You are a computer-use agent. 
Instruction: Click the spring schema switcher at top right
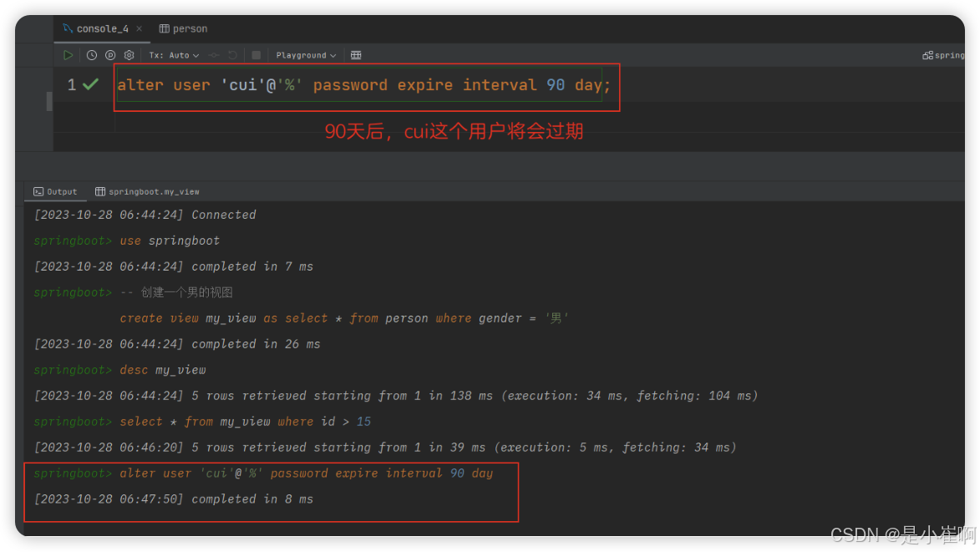point(944,55)
